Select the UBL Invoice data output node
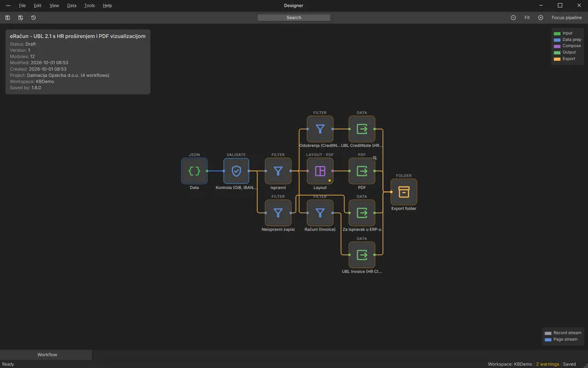 coord(362,255)
